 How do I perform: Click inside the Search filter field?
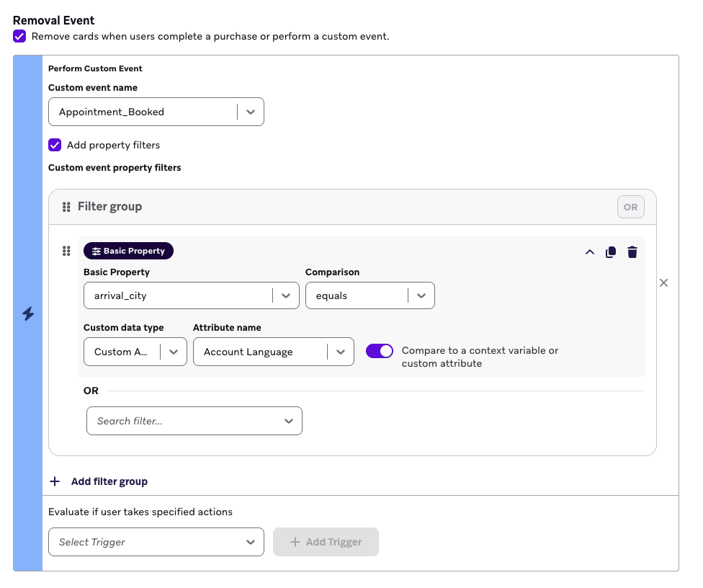click(180, 421)
